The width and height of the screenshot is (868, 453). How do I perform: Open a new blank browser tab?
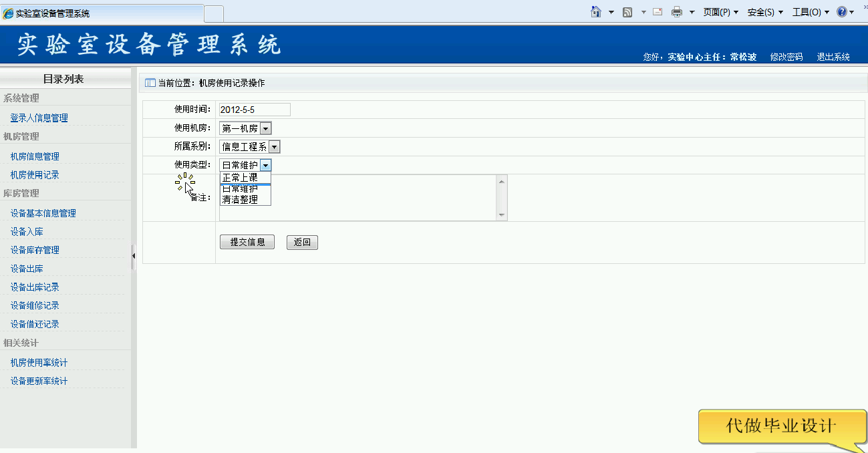pyautogui.click(x=213, y=13)
